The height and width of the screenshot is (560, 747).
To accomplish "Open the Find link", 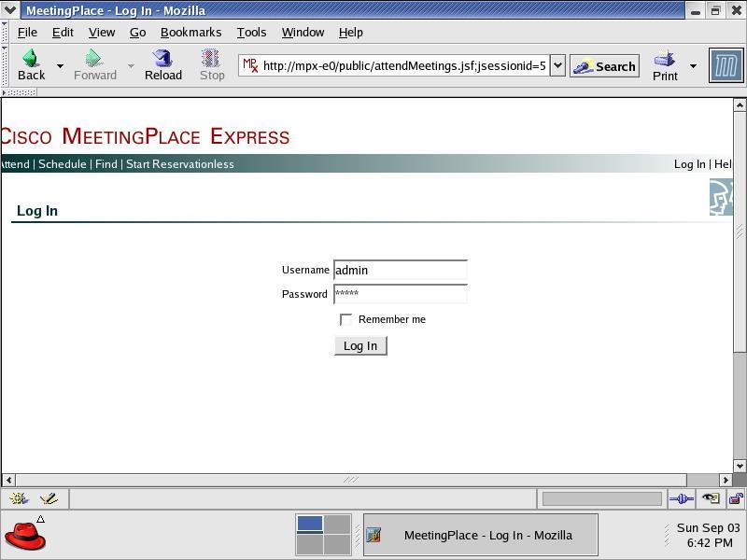I will point(106,164).
